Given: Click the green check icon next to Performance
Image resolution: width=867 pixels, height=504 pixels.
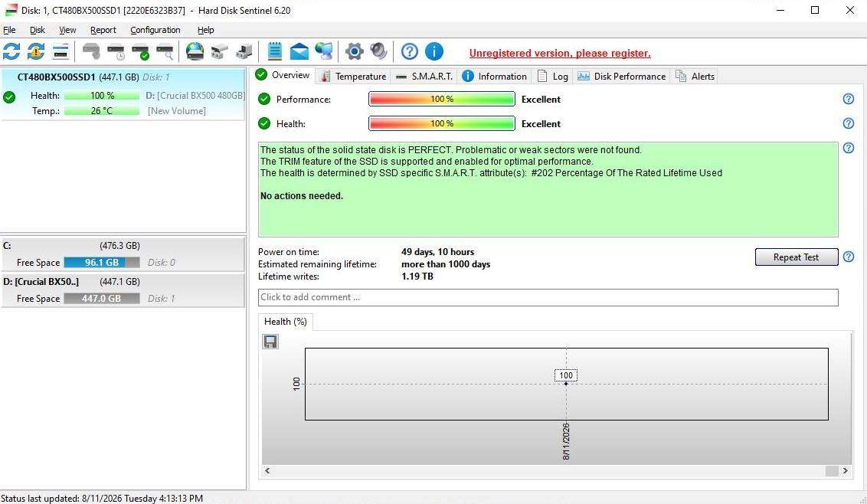Looking at the screenshot, I should (x=264, y=99).
